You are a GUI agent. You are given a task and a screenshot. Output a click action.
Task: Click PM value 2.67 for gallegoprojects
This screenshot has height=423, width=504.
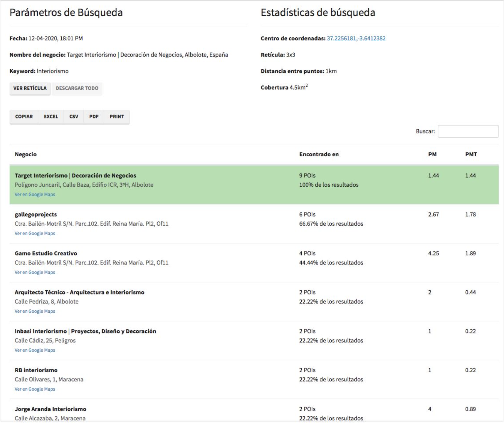click(433, 215)
